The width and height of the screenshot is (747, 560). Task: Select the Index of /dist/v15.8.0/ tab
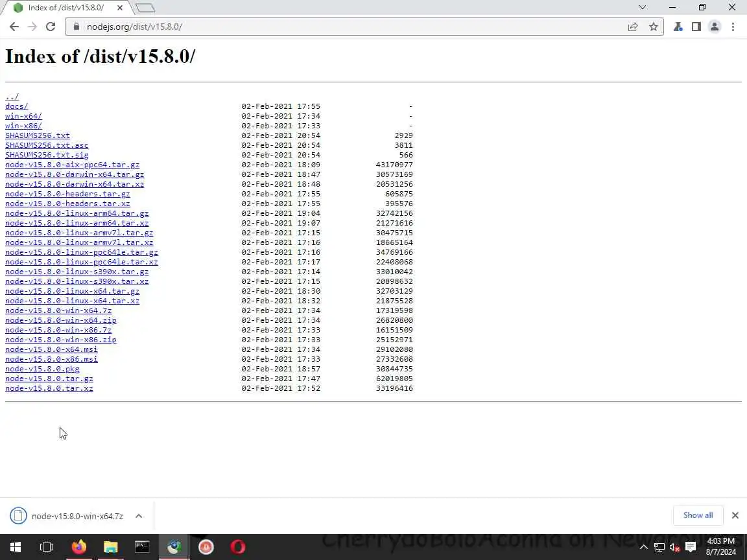pyautogui.click(x=65, y=8)
